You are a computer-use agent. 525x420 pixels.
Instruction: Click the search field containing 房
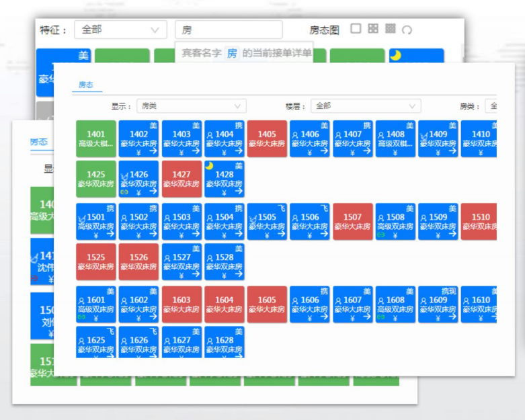pos(229,30)
